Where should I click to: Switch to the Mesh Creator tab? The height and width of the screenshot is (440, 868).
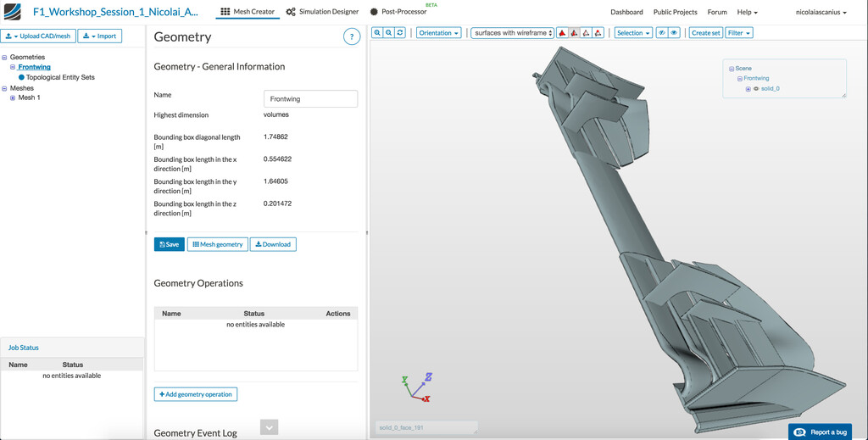click(x=248, y=11)
